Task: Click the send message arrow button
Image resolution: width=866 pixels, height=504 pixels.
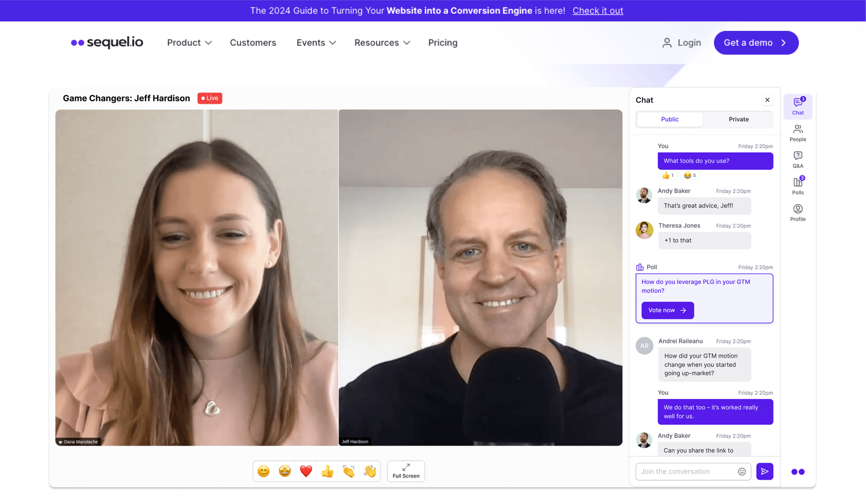Action: 764,472
